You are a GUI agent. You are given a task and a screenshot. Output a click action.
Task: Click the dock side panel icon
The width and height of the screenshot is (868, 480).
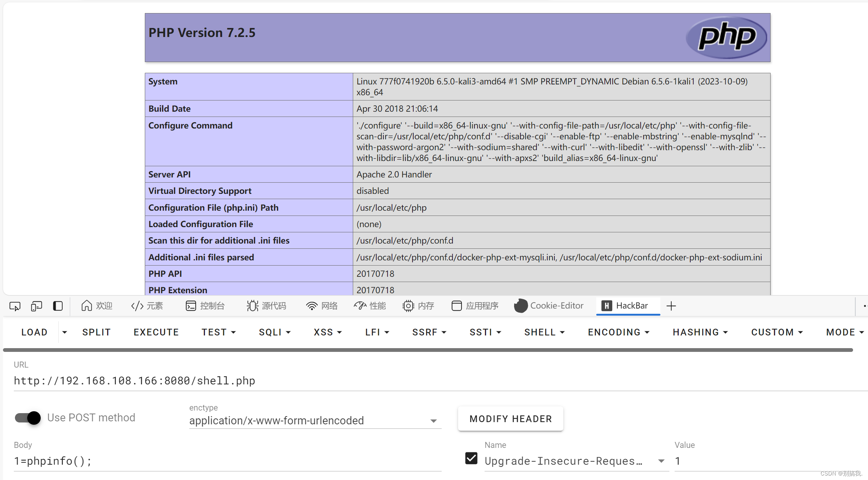click(58, 306)
